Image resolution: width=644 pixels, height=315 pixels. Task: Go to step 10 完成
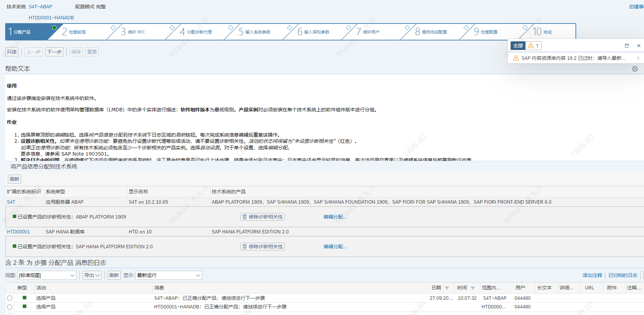tap(543, 32)
